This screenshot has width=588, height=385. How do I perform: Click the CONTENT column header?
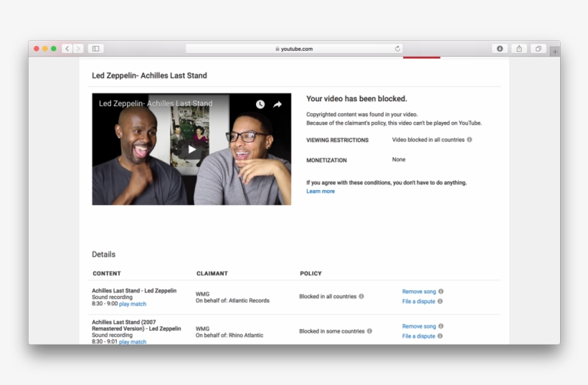pos(107,273)
